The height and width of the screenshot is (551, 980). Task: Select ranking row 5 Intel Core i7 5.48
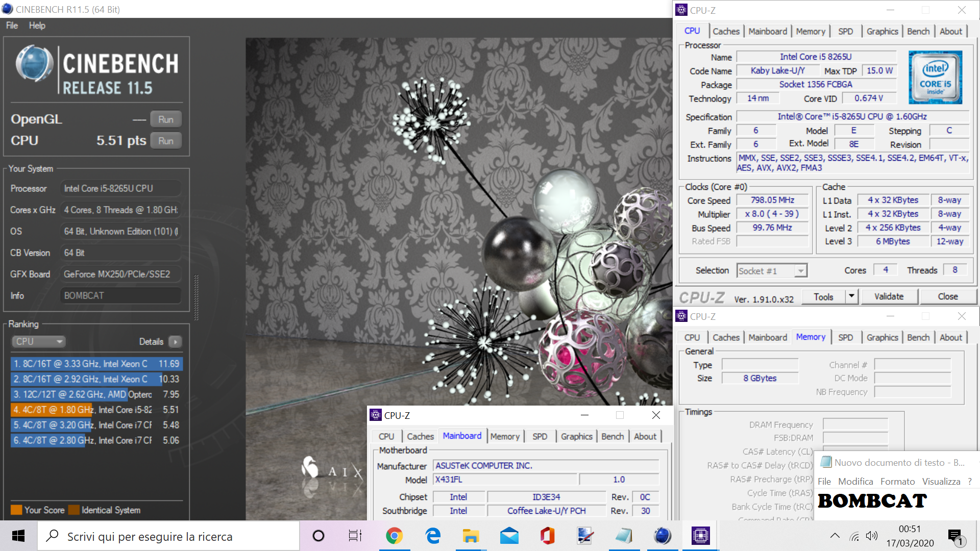[x=96, y=425]
